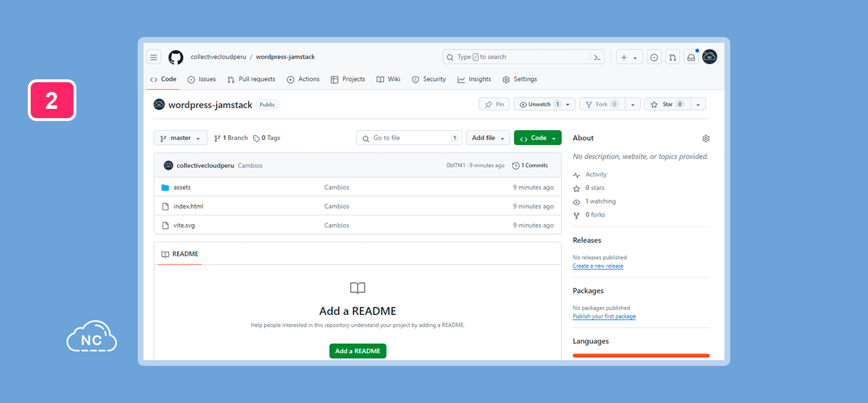Open the vite.svg file
The height and width of the screenshot is (403, 868).
coord(184,225)
